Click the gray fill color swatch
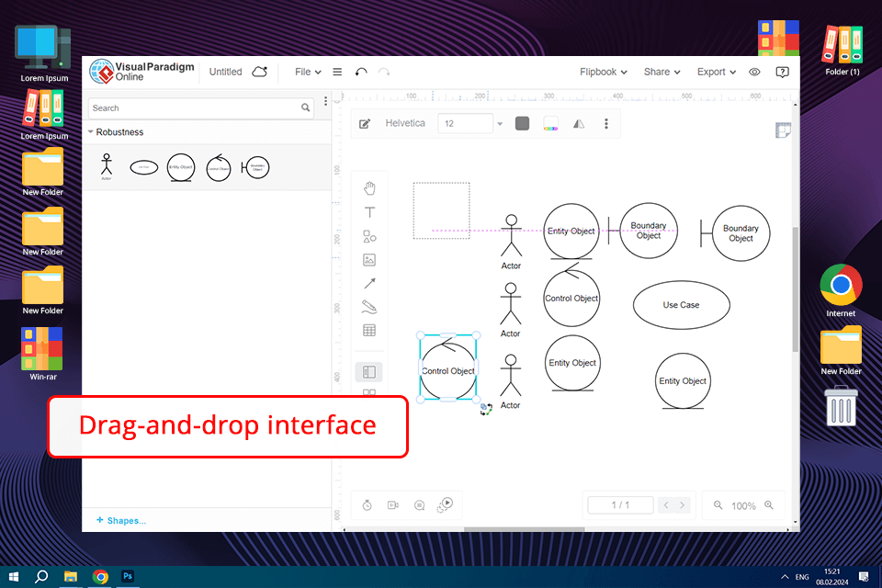The width and height of the screenshot is (882, 588). (523, 124)
